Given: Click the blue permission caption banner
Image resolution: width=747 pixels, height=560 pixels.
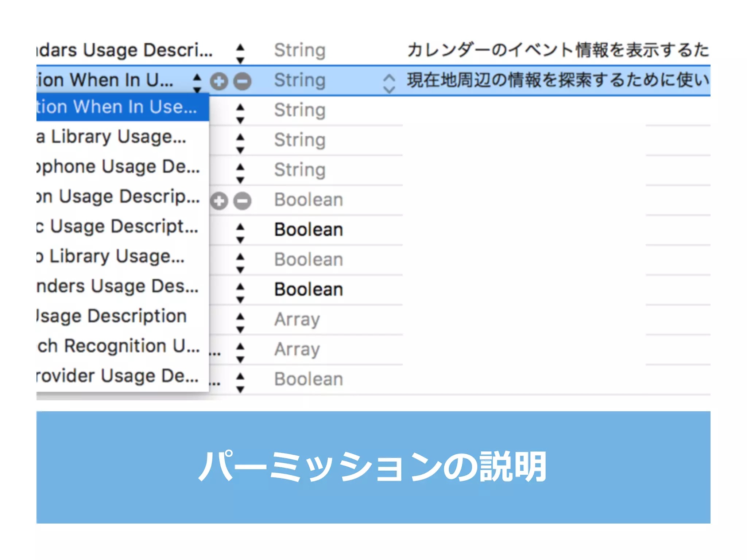Looking at the screenshot, I should (373, 467).
